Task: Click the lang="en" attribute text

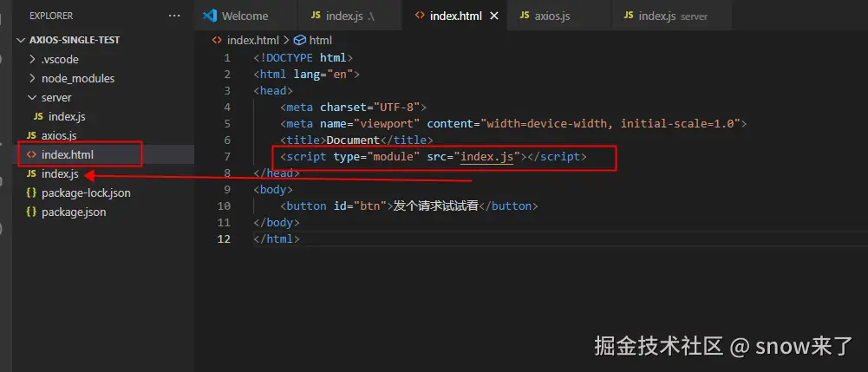Action: pyautogui.click(x=323, y=75)
